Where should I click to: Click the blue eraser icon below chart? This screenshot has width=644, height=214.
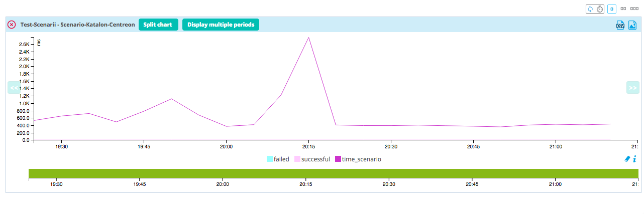click(x=627, y=159)
